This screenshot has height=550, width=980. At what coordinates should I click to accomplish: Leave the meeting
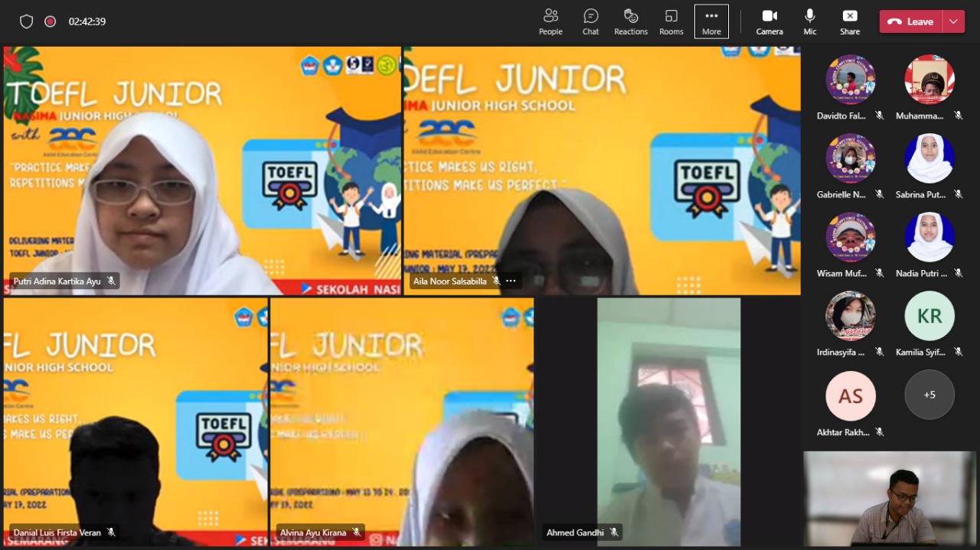coord(910,21)
